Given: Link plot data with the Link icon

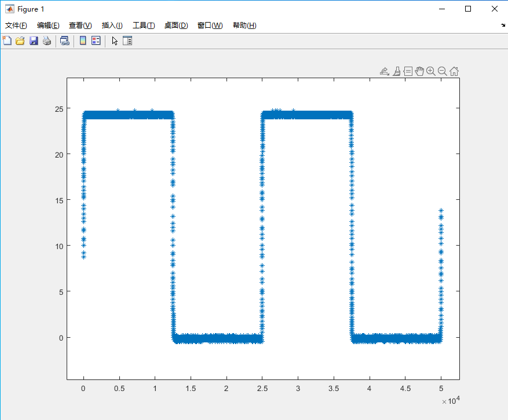Looking at the screenshot, I should click(x=65, y=41).
